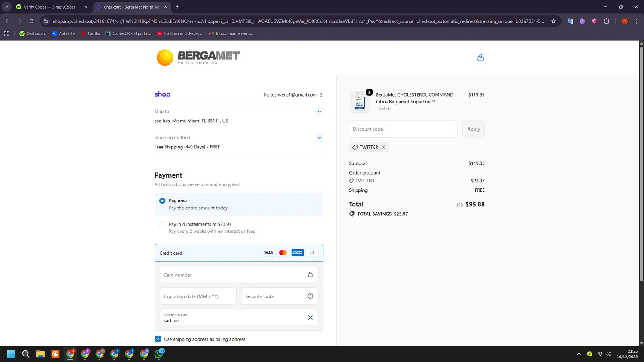Click the browser address bar URL
644x362 pixels.
(298, 21)
